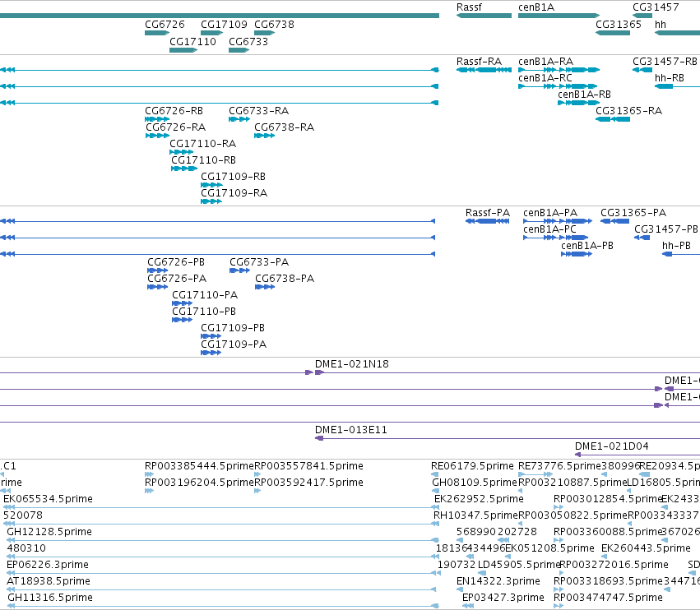
Task: Click the cenB1A-RA transcript
Action: (x=559, y=70)
